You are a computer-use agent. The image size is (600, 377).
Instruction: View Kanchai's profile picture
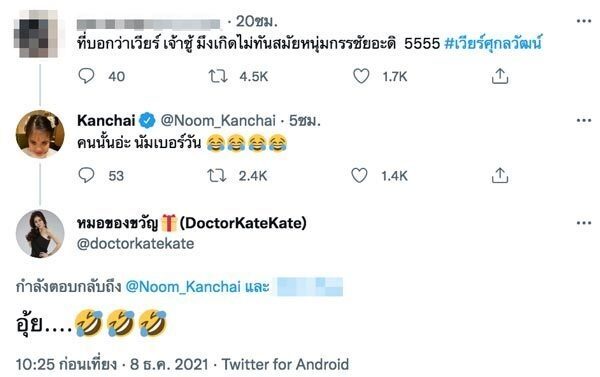pyautogui.click(x=40, y=134)
